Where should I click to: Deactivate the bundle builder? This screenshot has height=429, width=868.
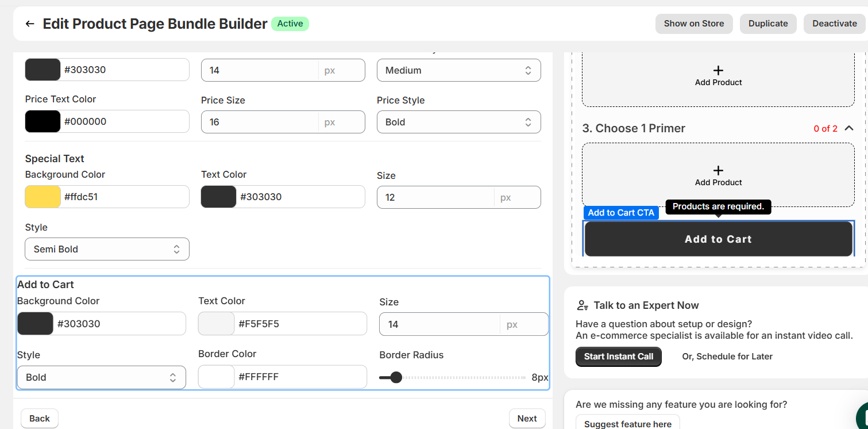click(x=834, y=24)
